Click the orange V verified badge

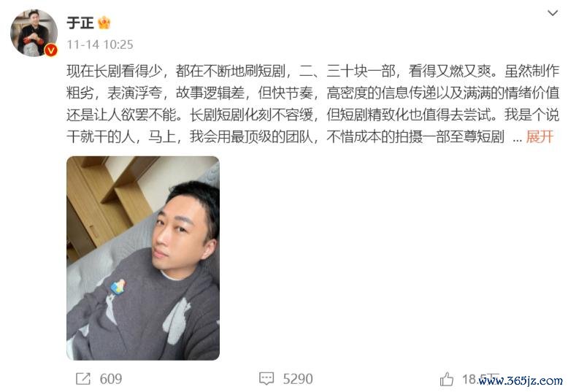coord(50,50)
